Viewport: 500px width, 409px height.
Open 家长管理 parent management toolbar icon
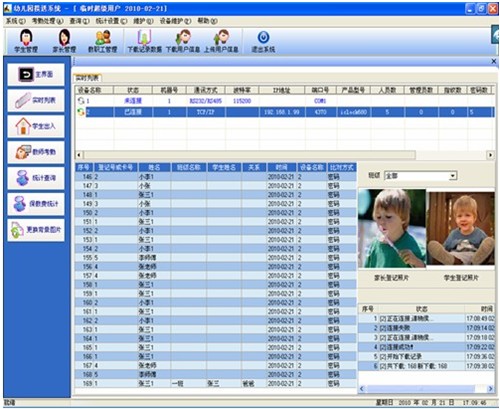(64, 41)
